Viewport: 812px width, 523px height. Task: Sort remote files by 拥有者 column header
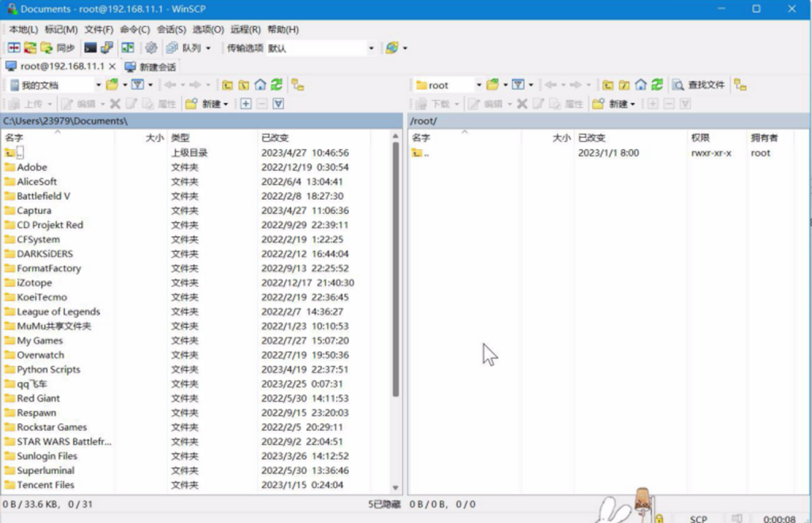(770, 138)
